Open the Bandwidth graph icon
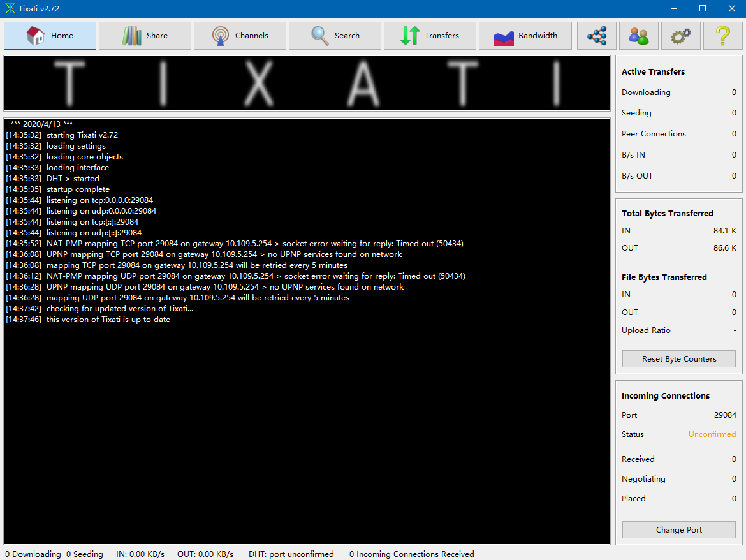 tap(503, 36)
